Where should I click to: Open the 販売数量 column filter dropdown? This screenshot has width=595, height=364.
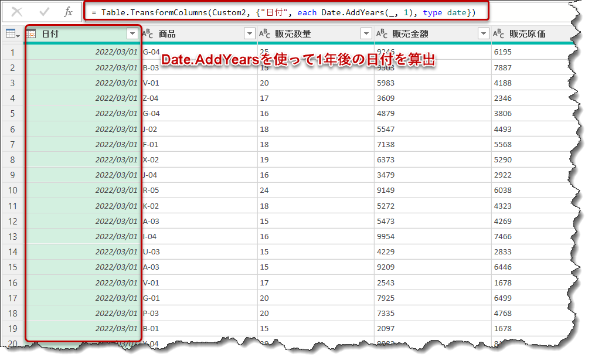pyautogui.click(x=366, y=34)
